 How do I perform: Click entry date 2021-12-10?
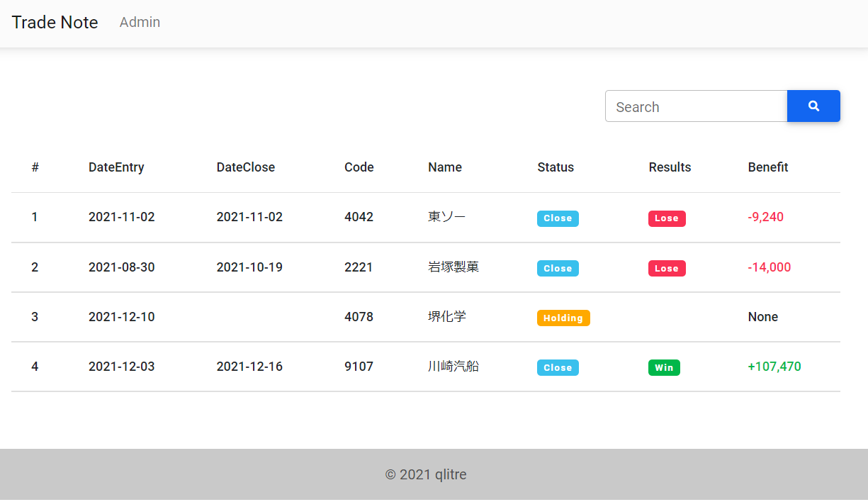122,317
